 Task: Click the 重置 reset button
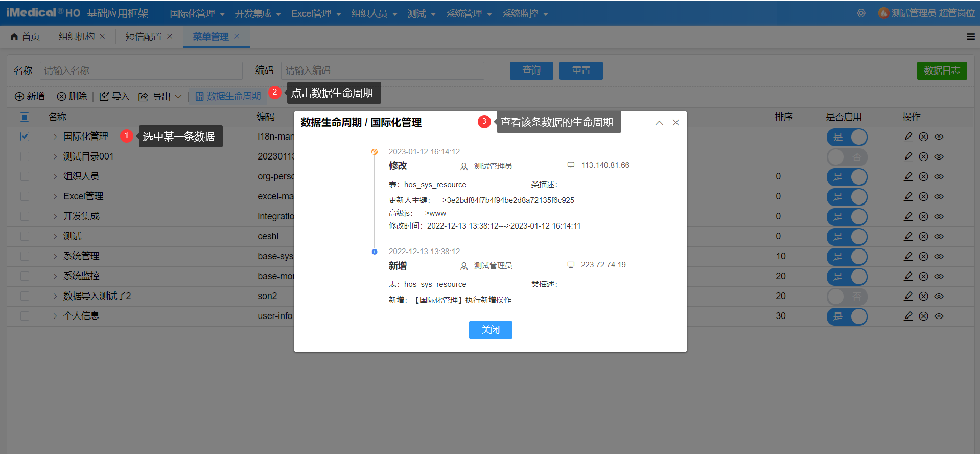tap(581, 71)
